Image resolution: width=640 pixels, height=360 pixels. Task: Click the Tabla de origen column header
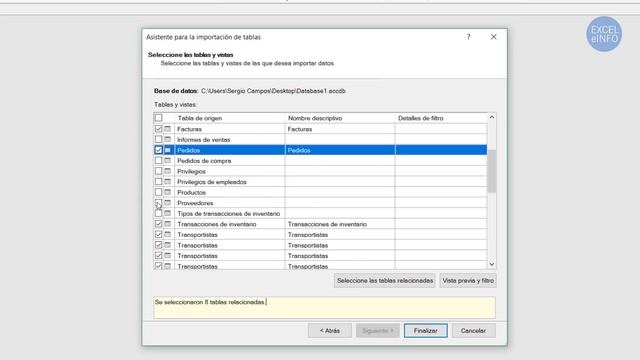230,118
